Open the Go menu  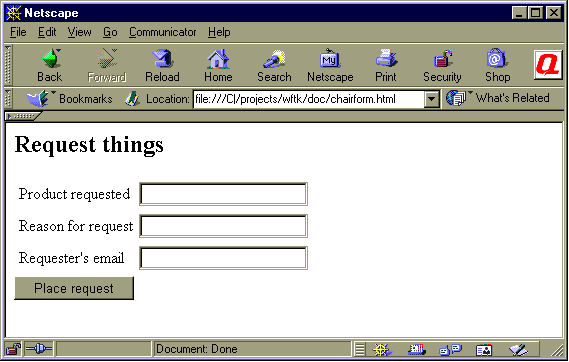pyautogui.click(x=110, y=32)
